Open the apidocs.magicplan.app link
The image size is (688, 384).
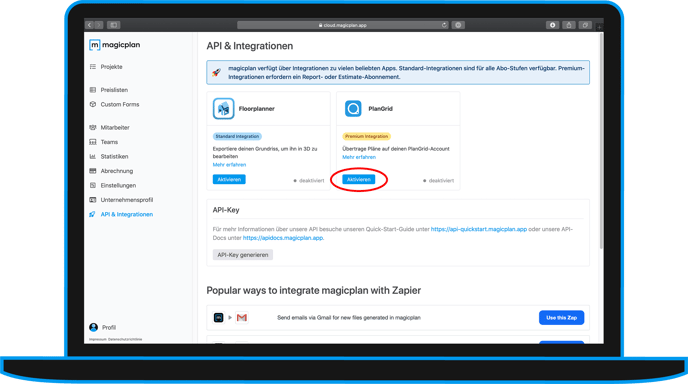283,238
